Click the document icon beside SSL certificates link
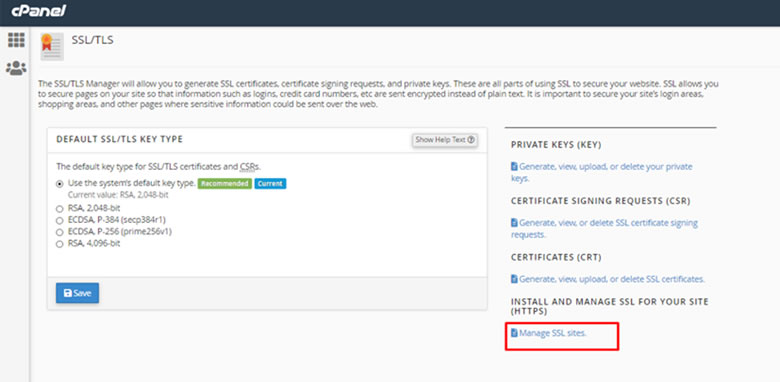This screenshot has width=780, height=382. coord(514,279)
